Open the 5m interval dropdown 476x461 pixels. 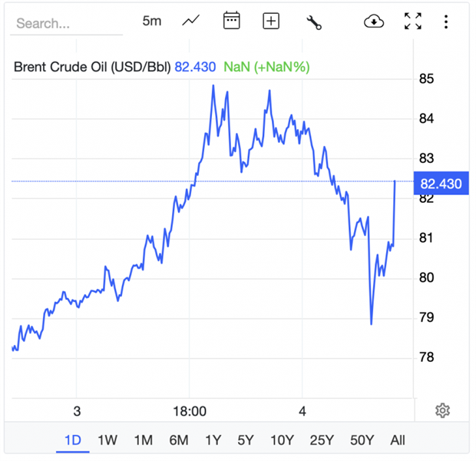click(x=152, y=21)
